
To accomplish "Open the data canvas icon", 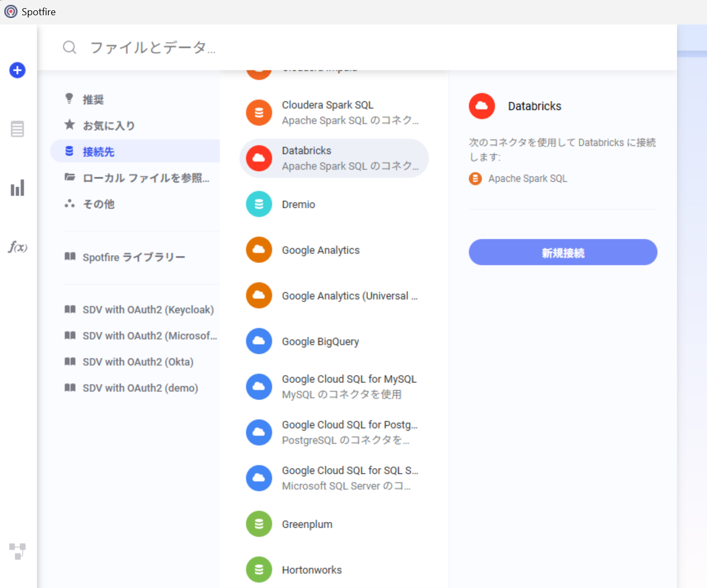I will click(17, 551).
